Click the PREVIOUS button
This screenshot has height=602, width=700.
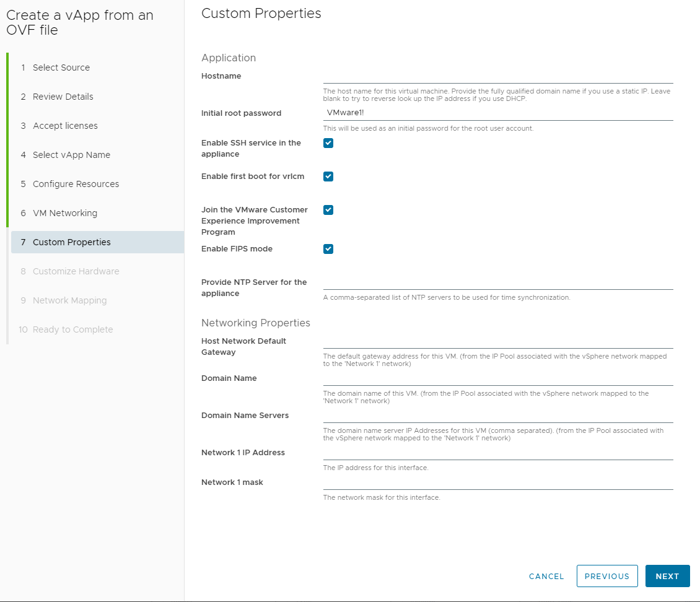coord(607,576)
